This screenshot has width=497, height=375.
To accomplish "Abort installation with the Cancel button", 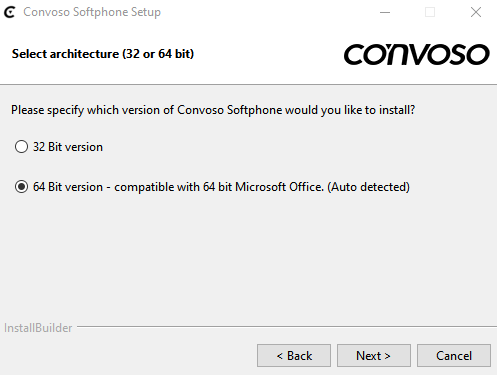I will coord(454,356).
